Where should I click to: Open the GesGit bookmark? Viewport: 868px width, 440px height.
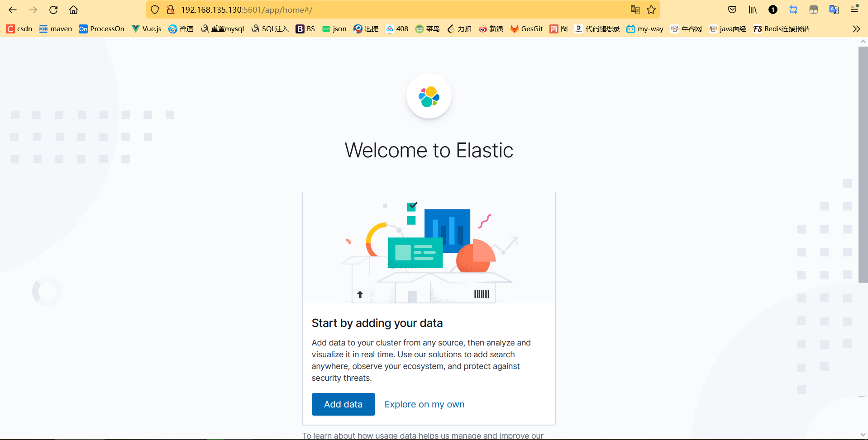tap(526, 29)
